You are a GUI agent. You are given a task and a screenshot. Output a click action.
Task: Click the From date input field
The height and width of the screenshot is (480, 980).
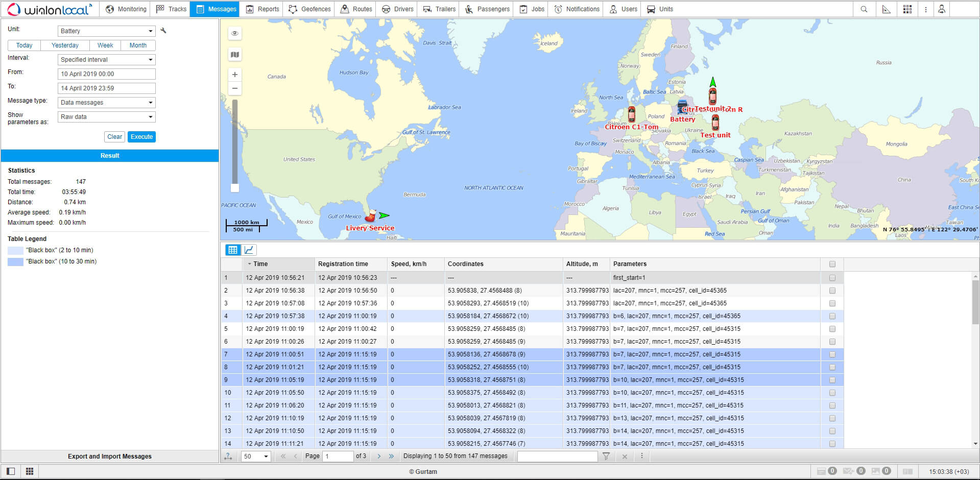tap(106, 74)
